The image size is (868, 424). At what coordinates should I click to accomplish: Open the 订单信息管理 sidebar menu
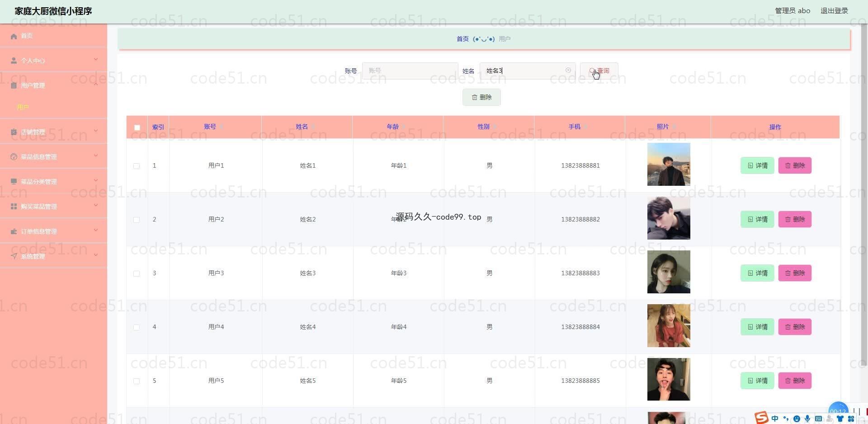[x=53, y=231]
